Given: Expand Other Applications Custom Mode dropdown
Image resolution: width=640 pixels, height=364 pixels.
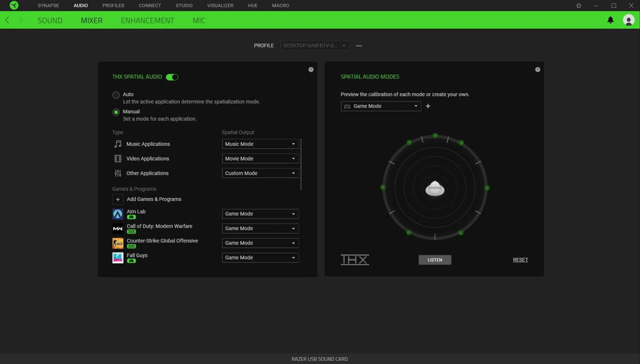Looking at the screenshot, I should point(260,173).
